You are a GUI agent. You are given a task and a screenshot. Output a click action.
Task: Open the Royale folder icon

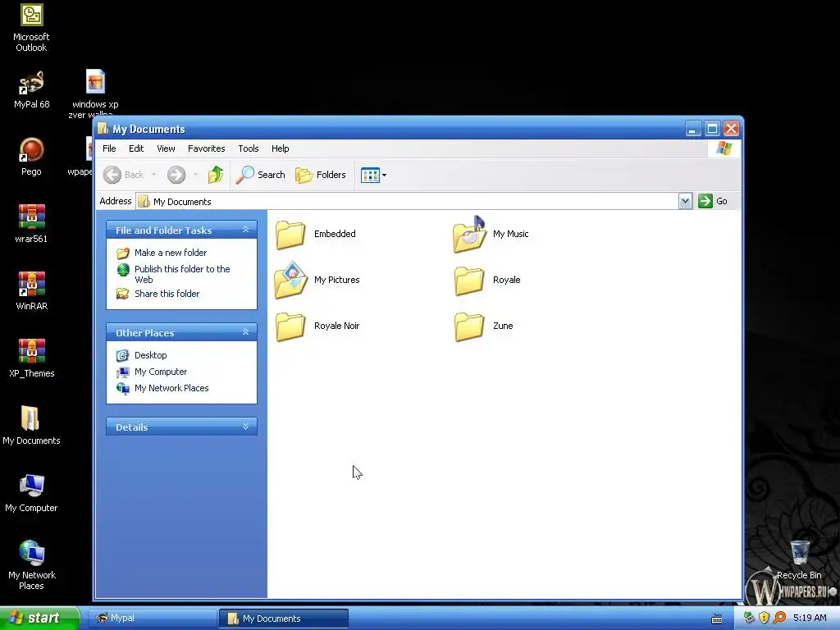point(469,281)
